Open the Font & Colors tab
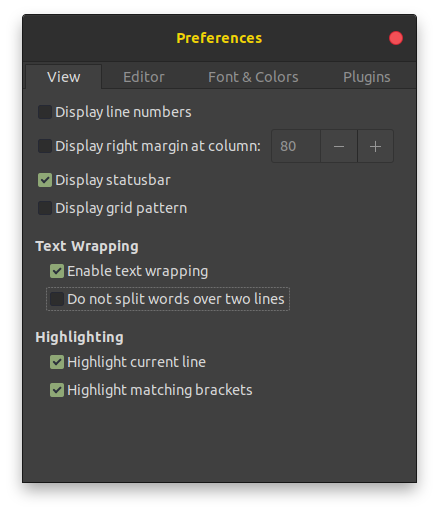The height and width of the screenshot is (513, 439). (253, 77)
